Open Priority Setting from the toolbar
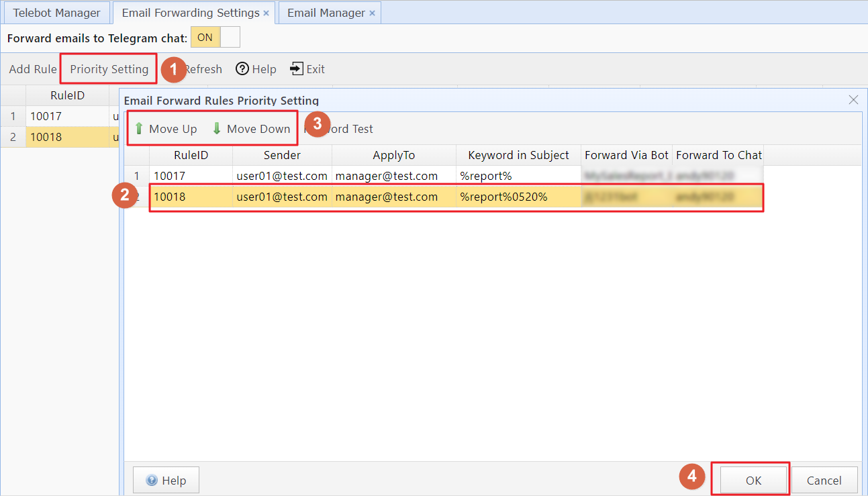The height and width of the screenshot is (496, 868). pos(109,69)
